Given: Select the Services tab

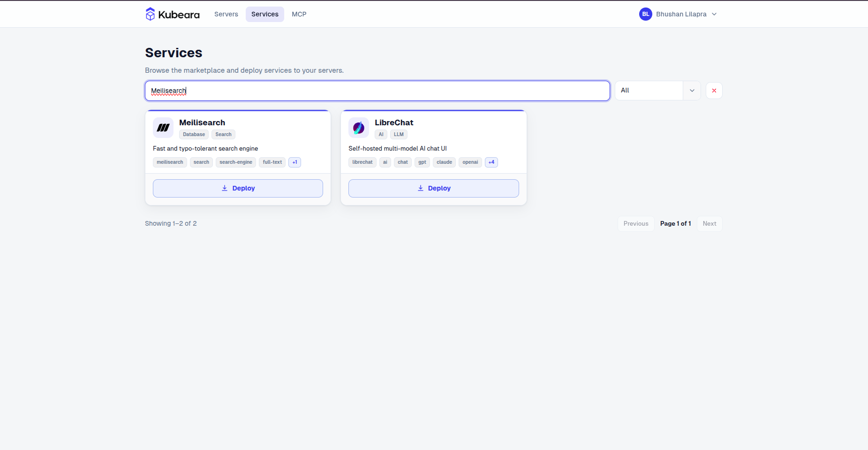Looking at the screenshot, I should [x=265, y=14].
